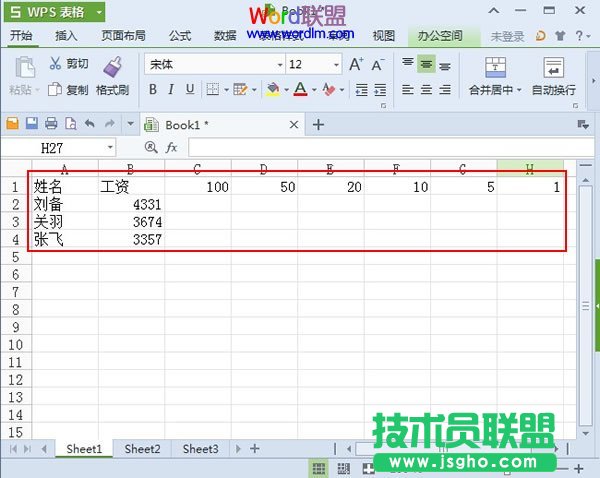Align text right
Image resolution: width=600 pixels, height=478 pixels.
click(445, 90)
